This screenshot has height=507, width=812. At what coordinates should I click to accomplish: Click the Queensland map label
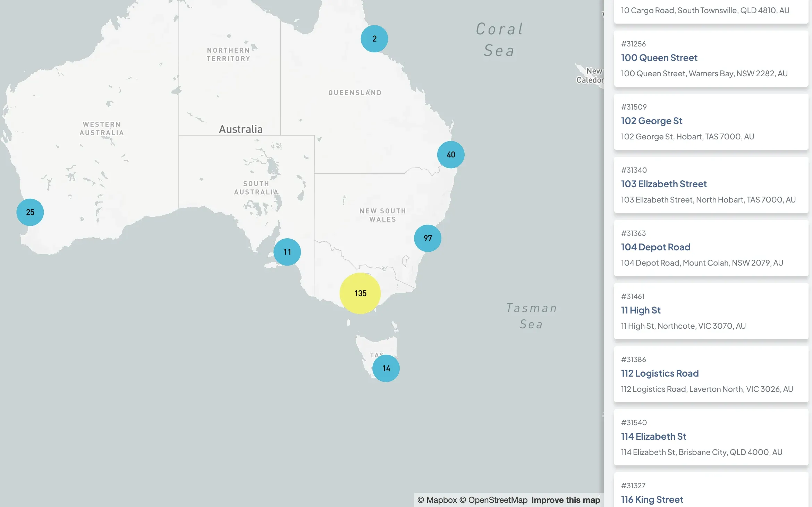[355, 93]
